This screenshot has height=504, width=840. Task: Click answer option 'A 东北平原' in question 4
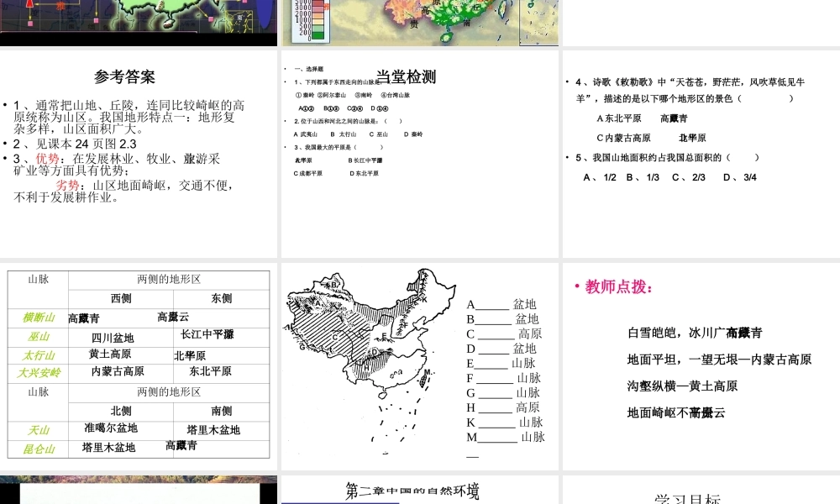[x=619, y=118]
